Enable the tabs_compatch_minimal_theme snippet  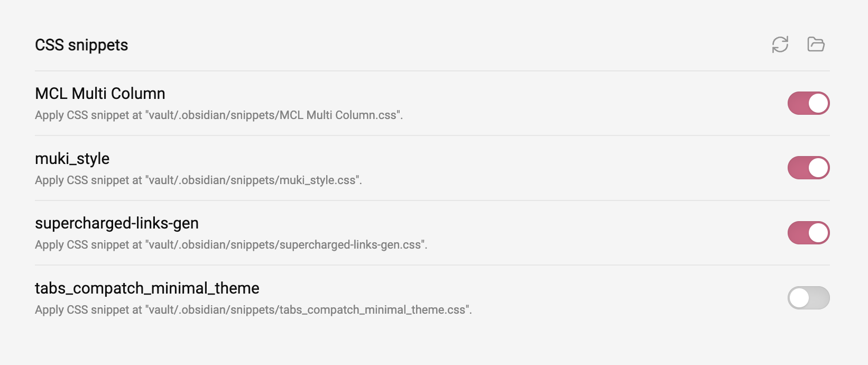coord(808,298)
